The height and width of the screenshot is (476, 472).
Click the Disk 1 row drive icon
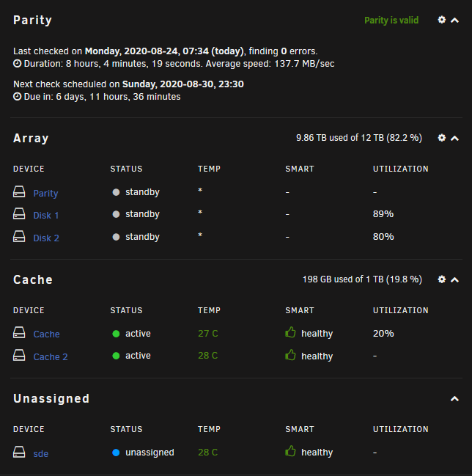pos(19,213)
